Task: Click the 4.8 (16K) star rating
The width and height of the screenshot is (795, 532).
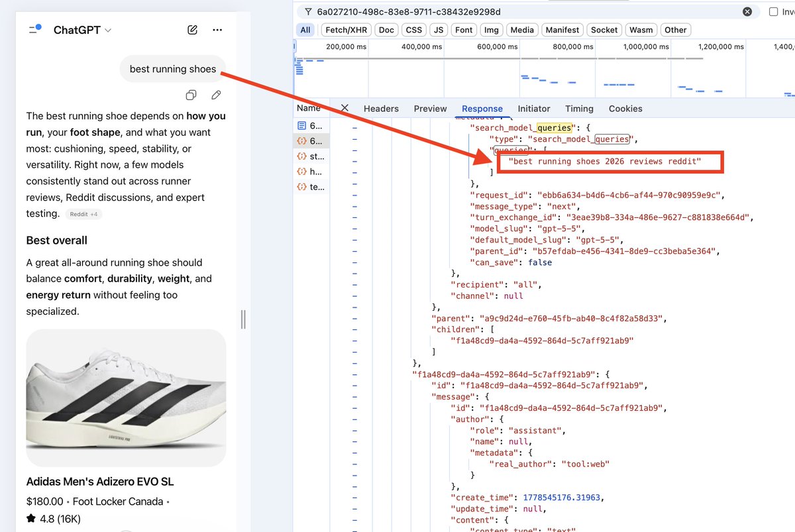Action: click(x=53, y=518)
